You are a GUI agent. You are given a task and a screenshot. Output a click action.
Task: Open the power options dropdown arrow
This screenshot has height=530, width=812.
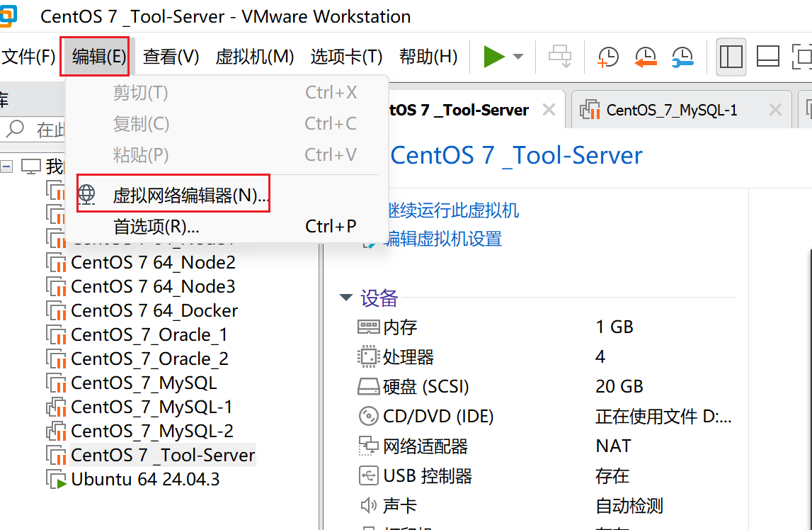518,56
